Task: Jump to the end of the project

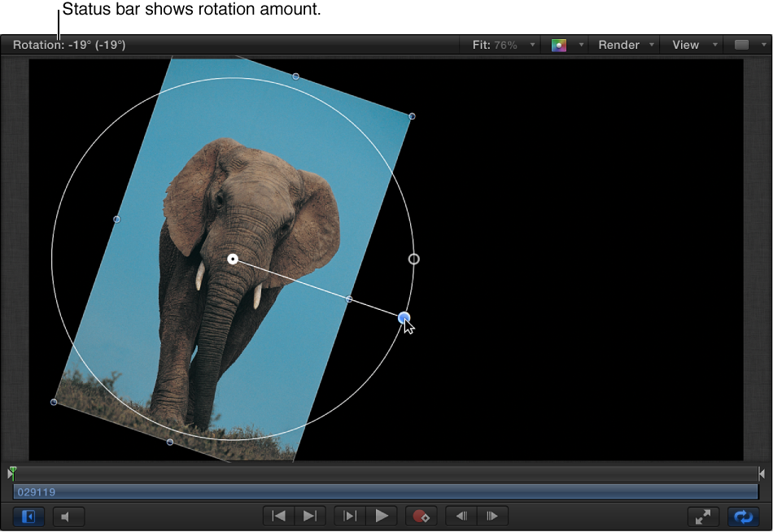Action: pyautogui.click(x=309, y=516)
